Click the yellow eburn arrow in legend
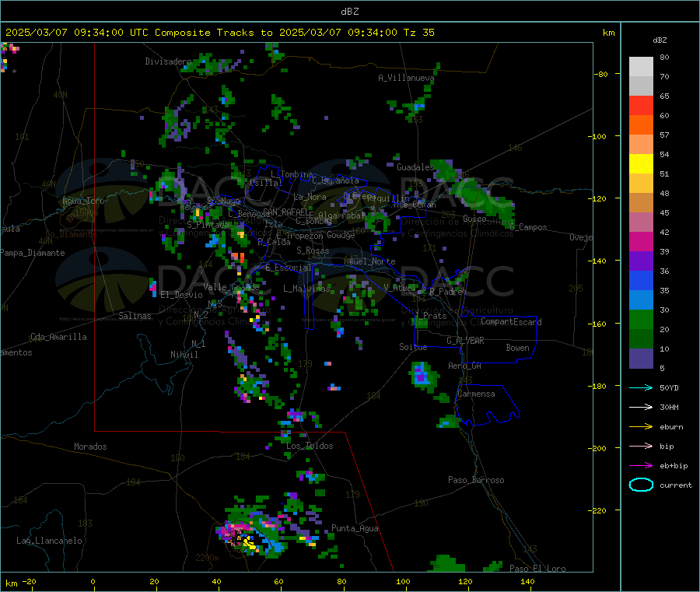This screenshot has width=700, height=592. [x=641, y=427]
